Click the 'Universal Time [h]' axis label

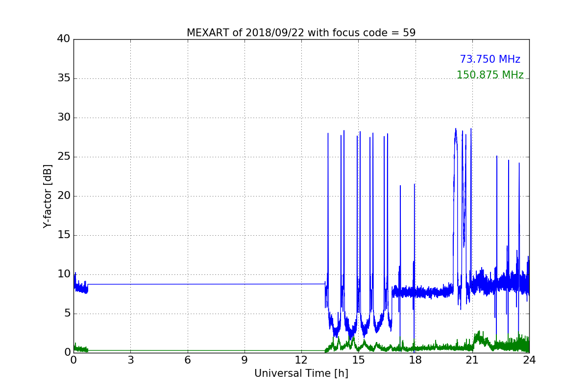point(301,373)
